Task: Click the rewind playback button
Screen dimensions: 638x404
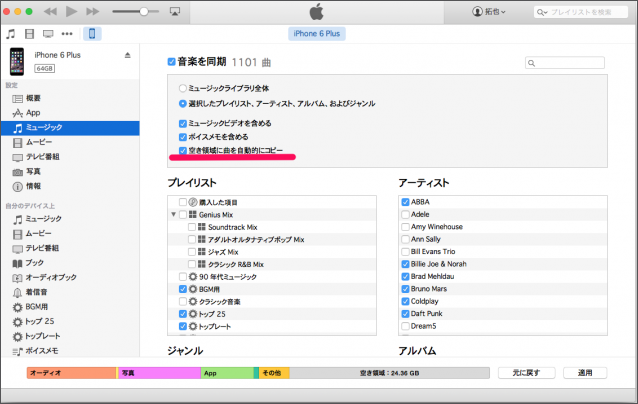Action: tap(50, 11)
